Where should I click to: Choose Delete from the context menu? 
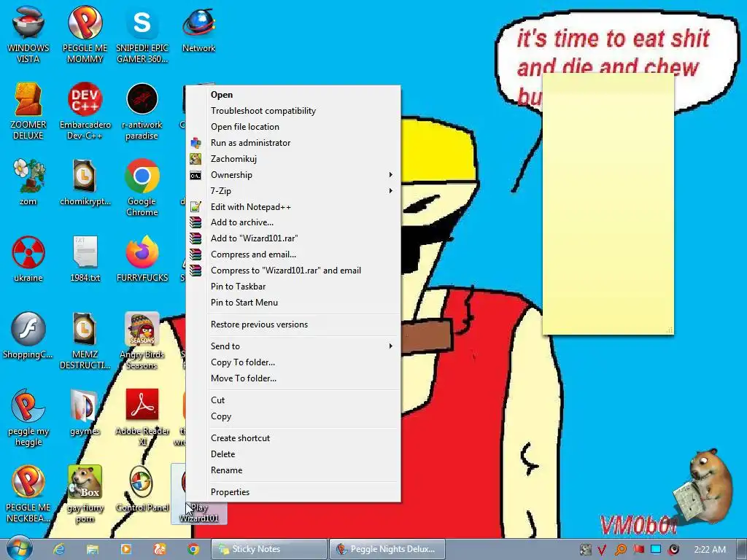[x=293, y=454]
